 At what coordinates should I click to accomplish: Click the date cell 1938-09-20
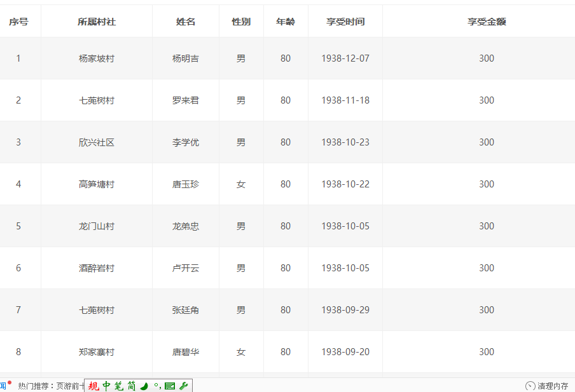[x=345, y=352]
